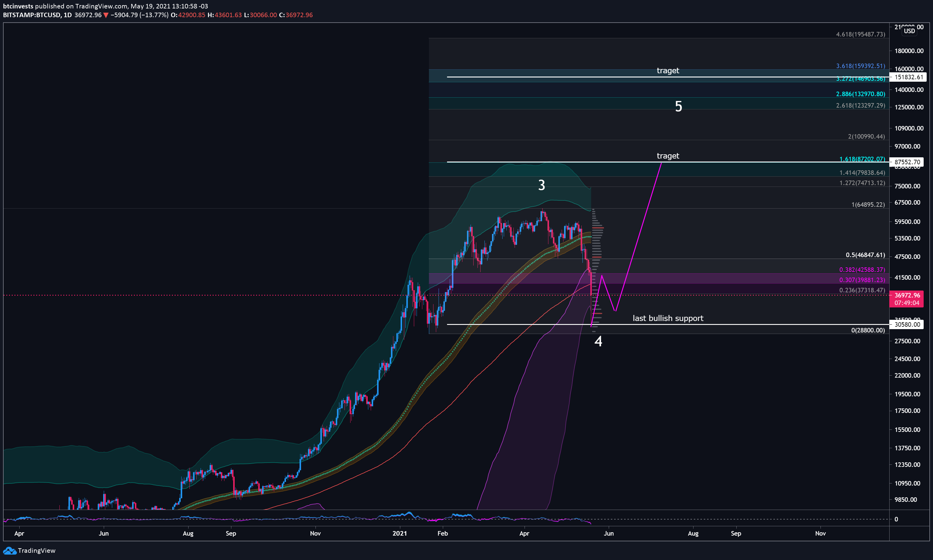The image size is (933, 560).
Task: Click the 'Feb' time axis label
Action: [443, 533]
